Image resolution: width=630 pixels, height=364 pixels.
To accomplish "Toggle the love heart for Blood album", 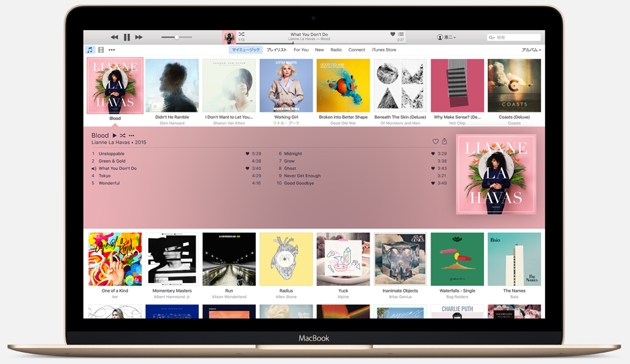I will pyautogui.click(x=435, y=142).
